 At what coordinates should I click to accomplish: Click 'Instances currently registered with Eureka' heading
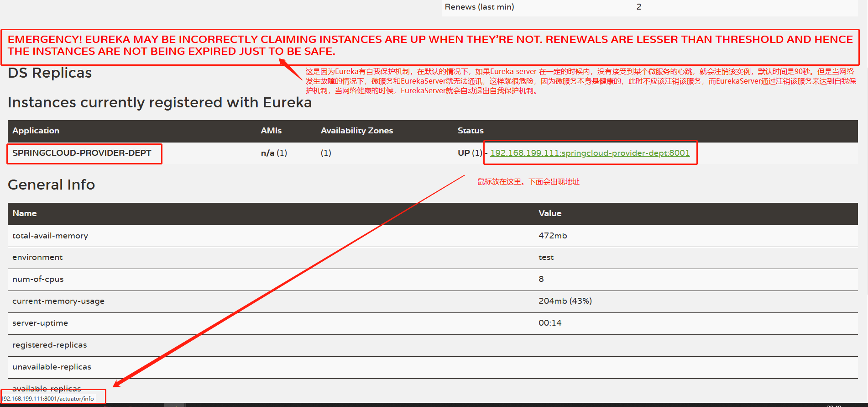pyautogui.click(x=160, y=103)
